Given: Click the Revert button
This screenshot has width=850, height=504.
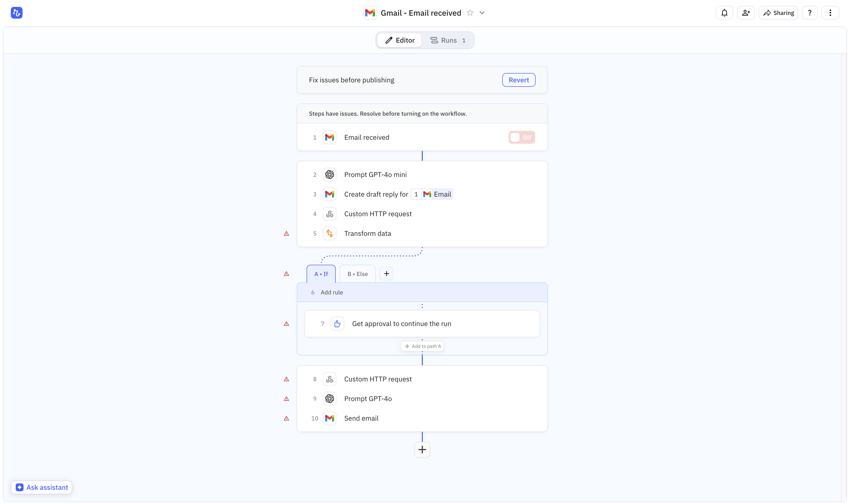Looking at the screenshot, I should (x=518, y=80).
